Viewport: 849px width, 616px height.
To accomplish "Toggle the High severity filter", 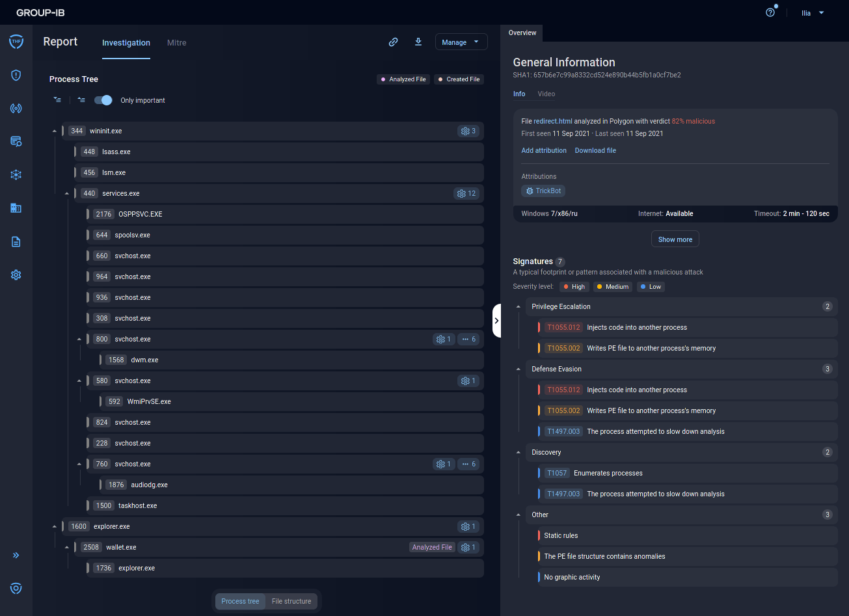I will pos(574,286).
